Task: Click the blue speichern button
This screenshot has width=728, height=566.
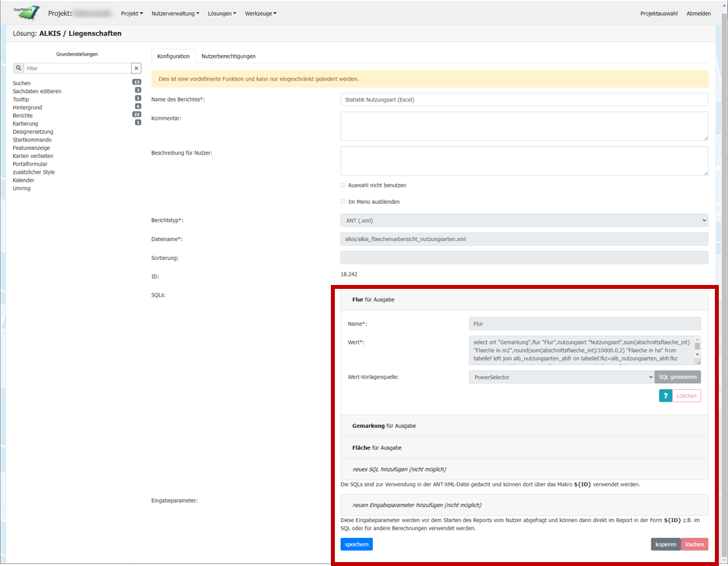Action: [x=356, y=544]
